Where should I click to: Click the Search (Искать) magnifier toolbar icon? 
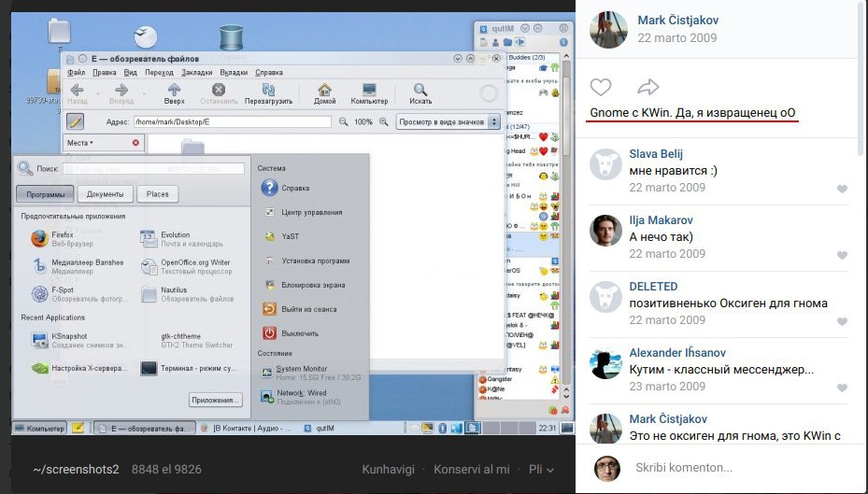click(x=420, y=93)
